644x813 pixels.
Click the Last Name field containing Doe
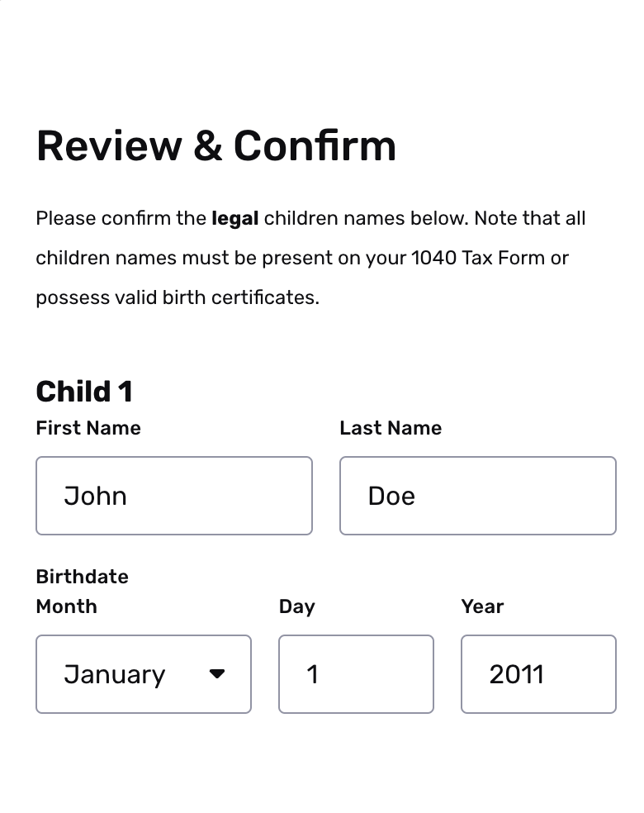[478, 496]
